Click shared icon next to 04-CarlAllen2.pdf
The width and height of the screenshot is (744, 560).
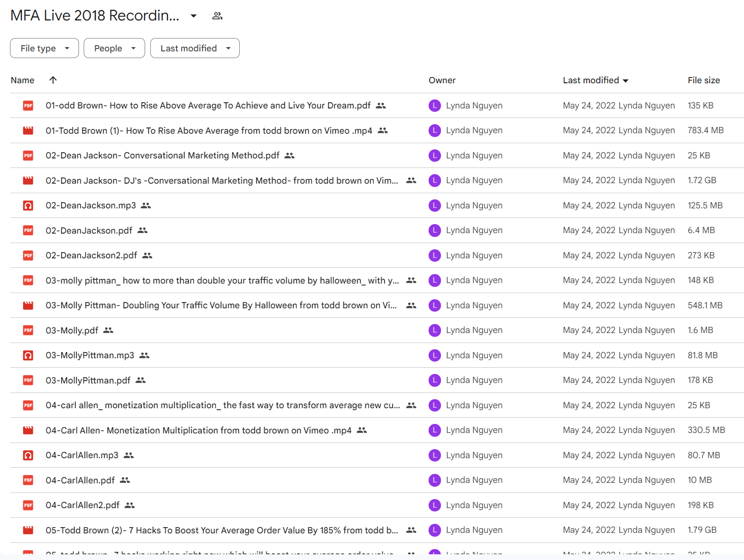(x=130, y=505)
